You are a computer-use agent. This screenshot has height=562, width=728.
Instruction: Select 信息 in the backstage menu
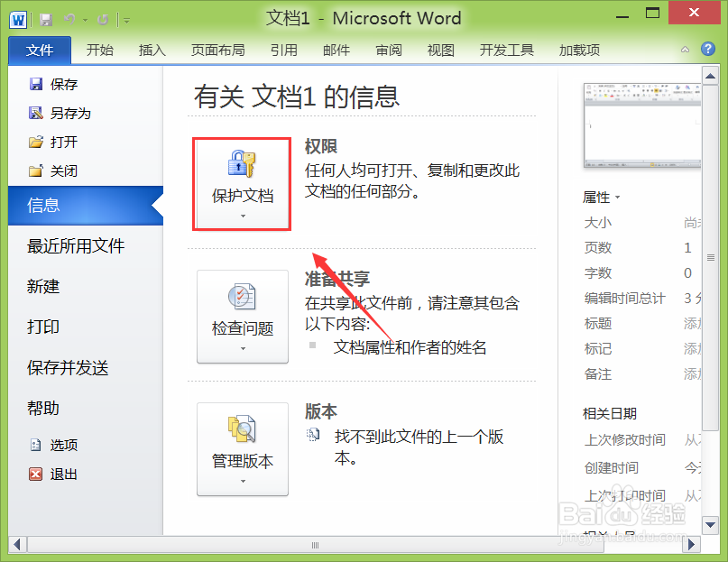pyautogui.click(x=86, y=206)
